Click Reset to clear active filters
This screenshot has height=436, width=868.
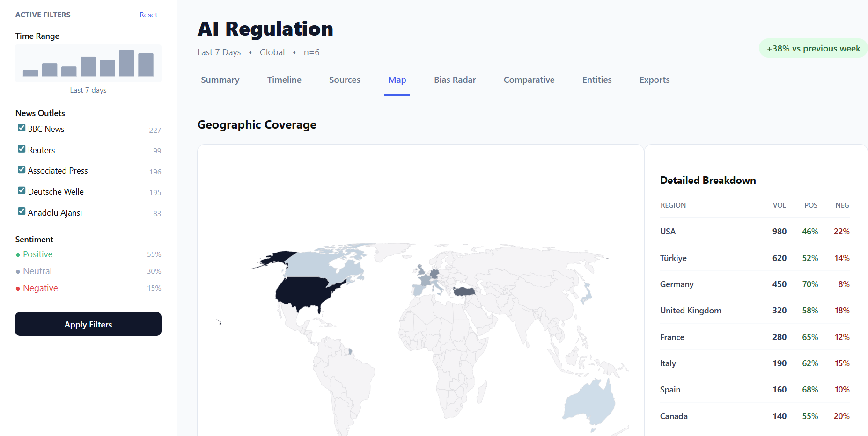(x=148, y=15)
